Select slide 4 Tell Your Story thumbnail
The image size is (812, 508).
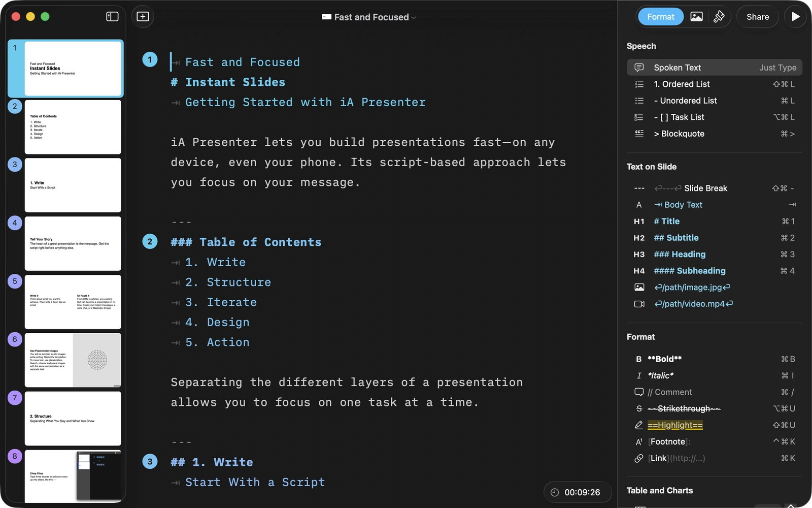[x=73, y=244]
